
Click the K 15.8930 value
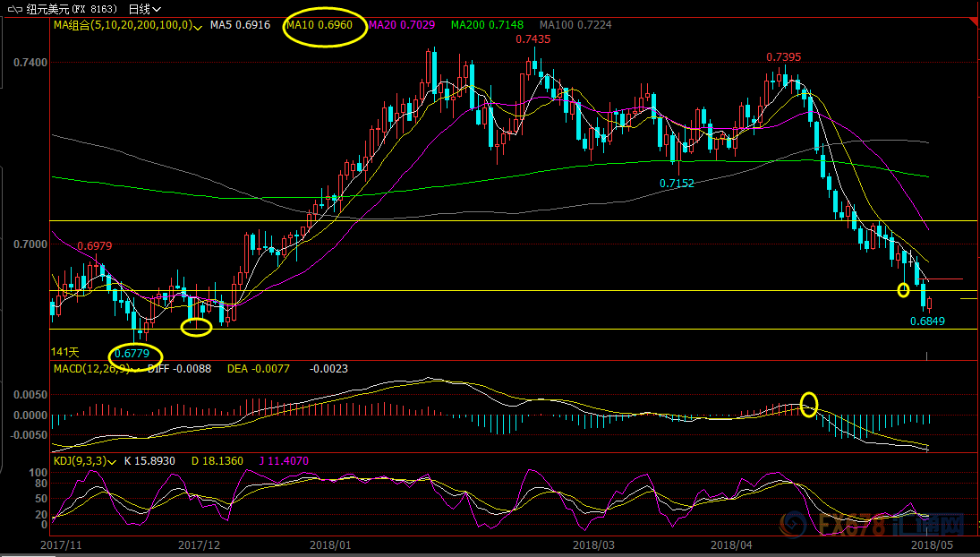pos(149,461)
